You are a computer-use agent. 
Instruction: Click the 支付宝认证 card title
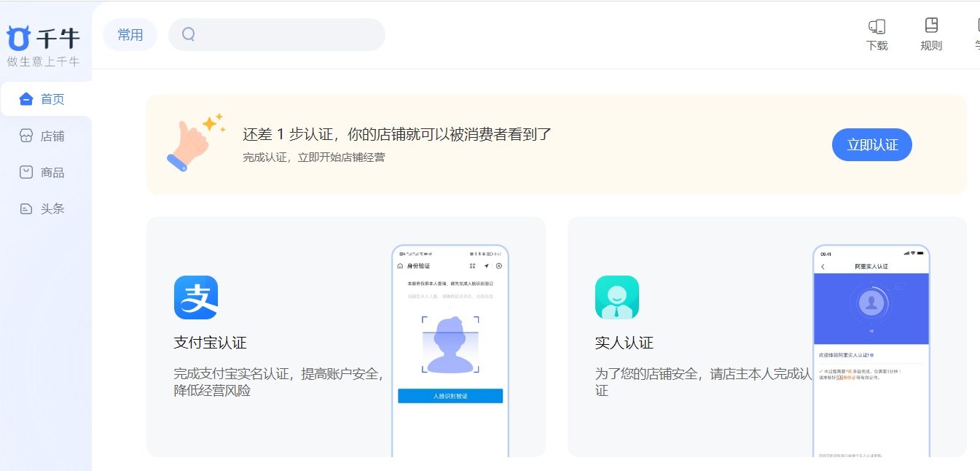pos(211,343)
